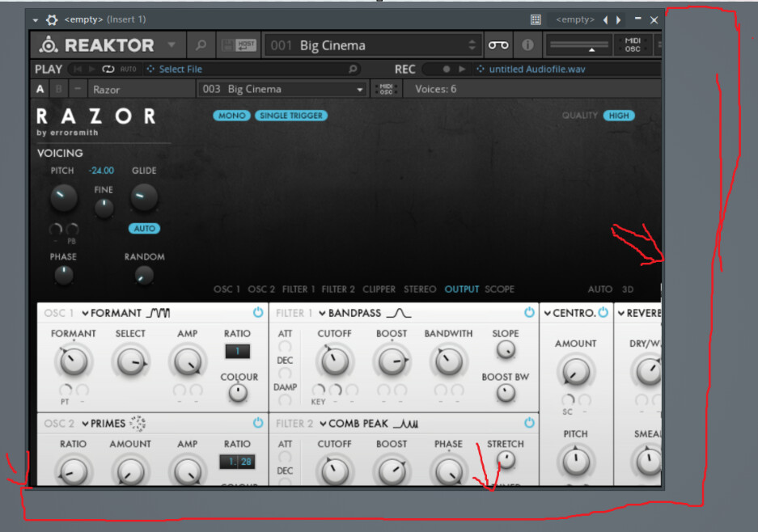This screenshot has width=758, height=532.
Task: Click the display AUTO button
Action: pos(600,289)
